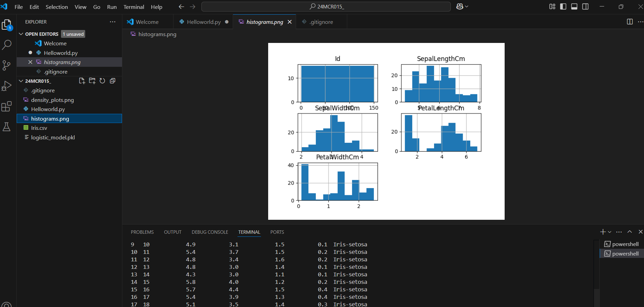
Task: Select the second powershell terminal
Action: [x=622, y=254]
